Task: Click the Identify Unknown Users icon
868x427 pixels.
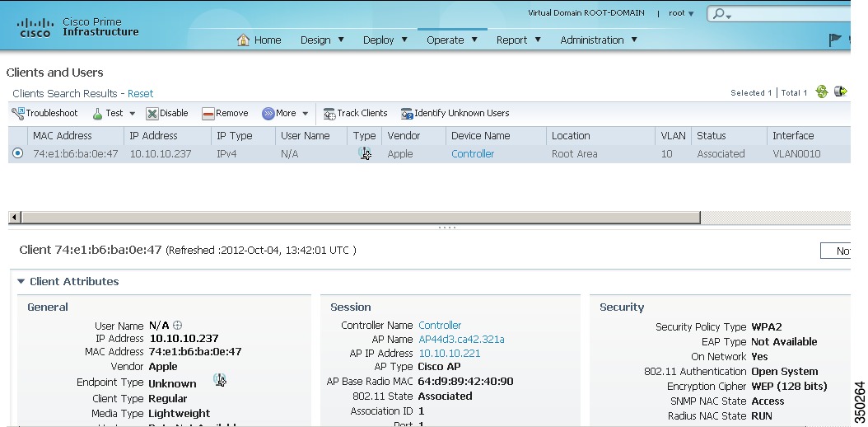Action: 407,114
